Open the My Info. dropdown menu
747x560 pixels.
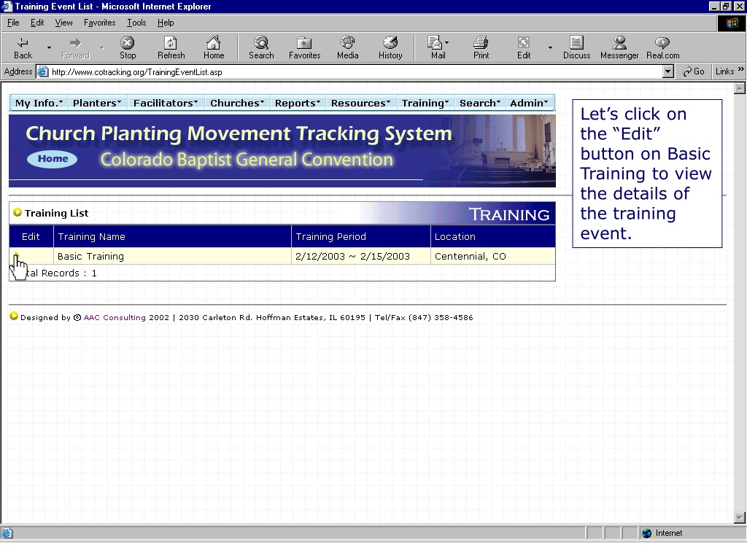[x=39, y=103]
